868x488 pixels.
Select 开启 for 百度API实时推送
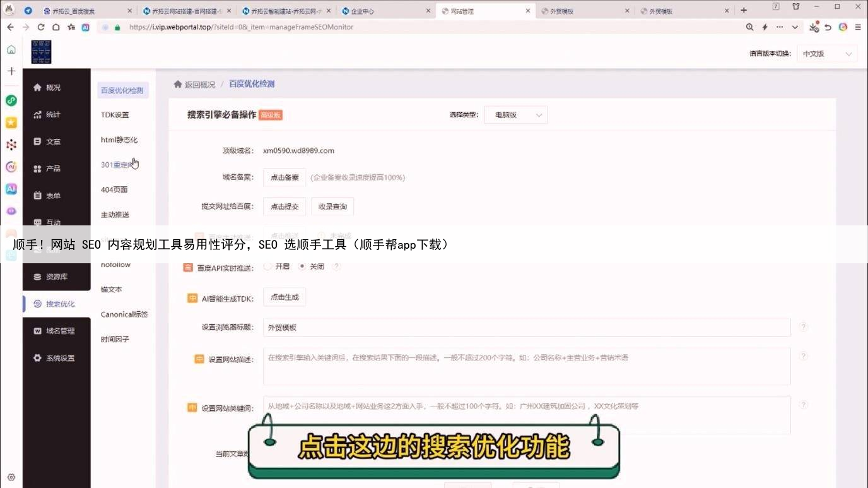point(268,266)
